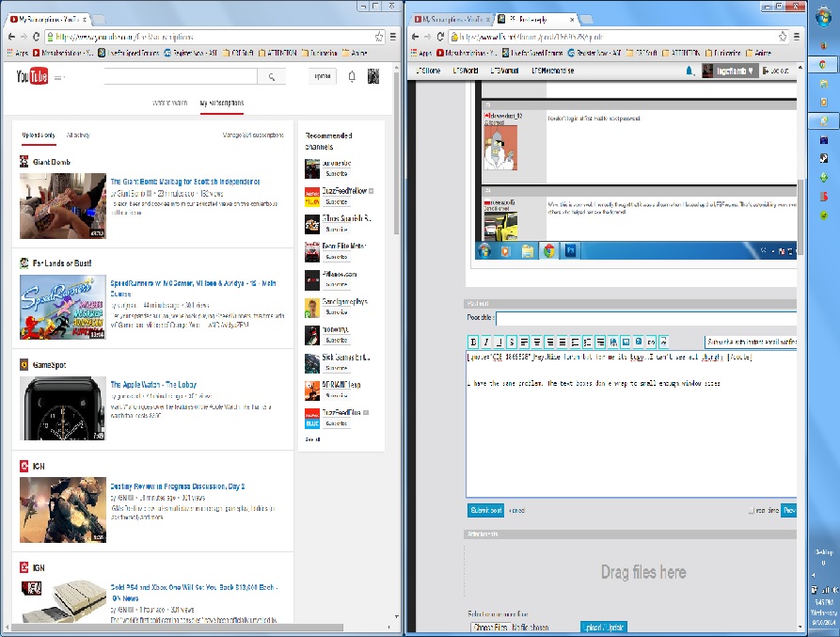840x637 pixels.
Task: Open Giant Bomb Mailbag video title
Action: (184, 182)
